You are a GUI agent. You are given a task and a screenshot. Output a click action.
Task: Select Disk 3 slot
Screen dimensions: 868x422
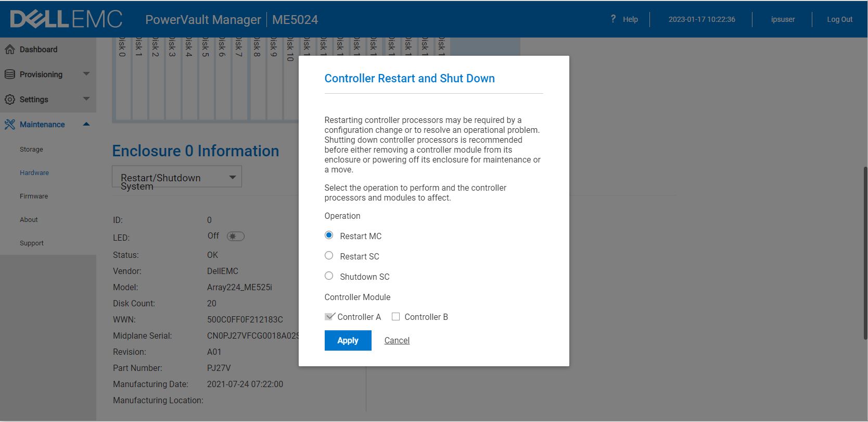173,78
